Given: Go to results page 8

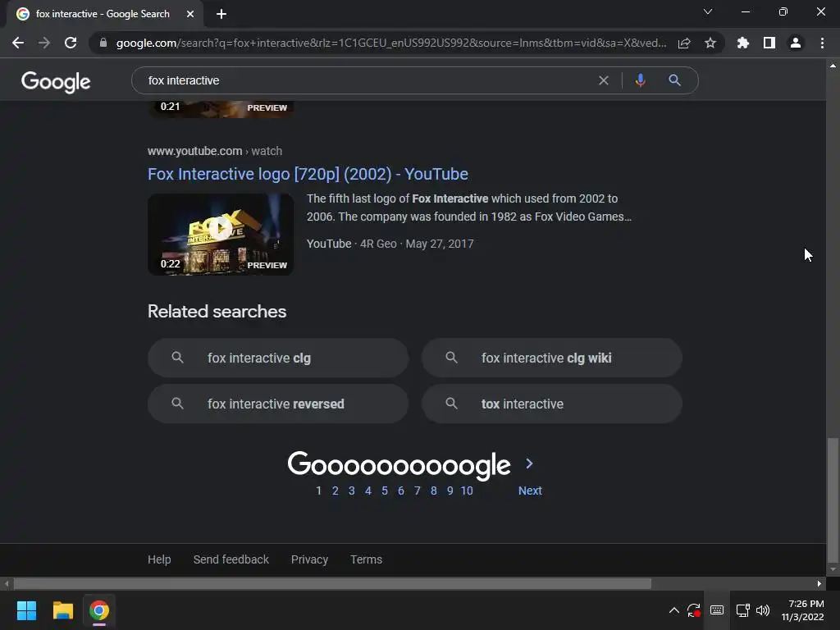Looking at the screenshot, I should (433, 491).
